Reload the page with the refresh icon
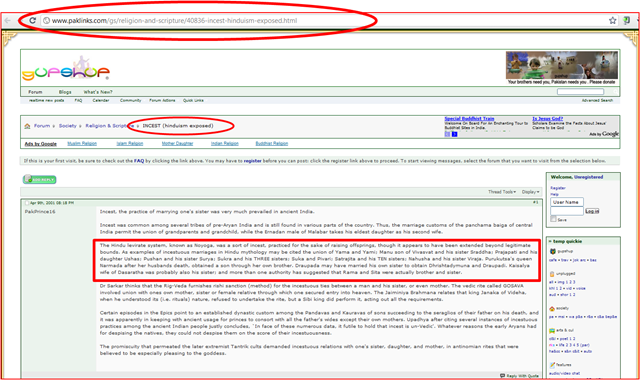 [x=32, y=20]
